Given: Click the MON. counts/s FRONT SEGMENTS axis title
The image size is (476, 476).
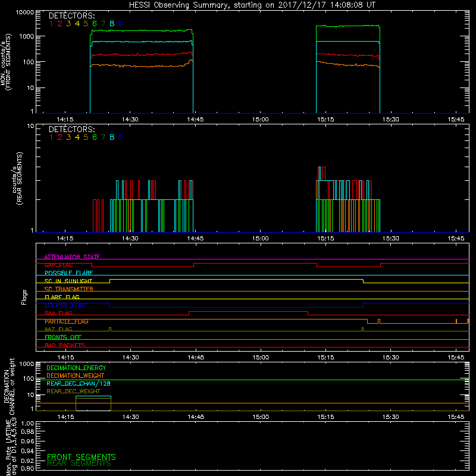Looking at the screenshot, I should click(x=5, y=62).
